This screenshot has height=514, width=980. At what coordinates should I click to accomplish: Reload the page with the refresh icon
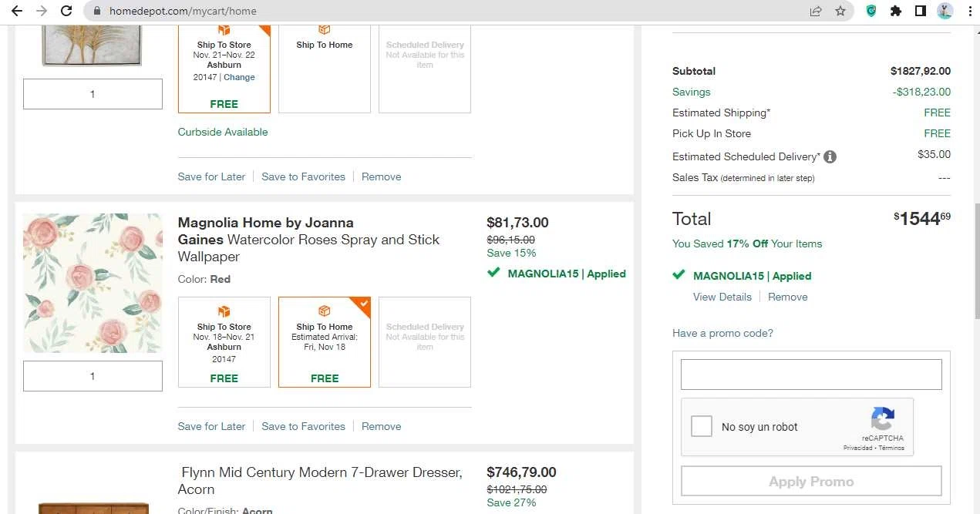pos(66,11)
